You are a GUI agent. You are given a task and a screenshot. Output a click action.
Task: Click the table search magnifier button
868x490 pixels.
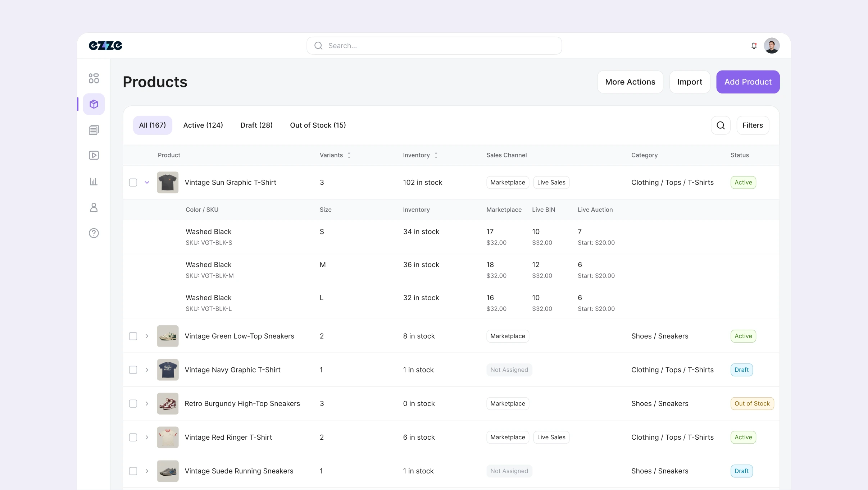[721, 125]
